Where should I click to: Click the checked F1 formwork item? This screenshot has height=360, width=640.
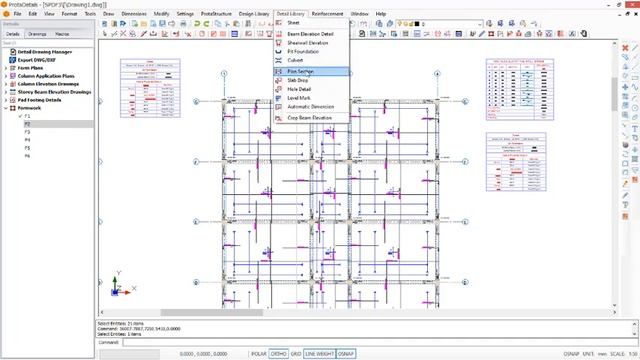click(x=27, y=116)
